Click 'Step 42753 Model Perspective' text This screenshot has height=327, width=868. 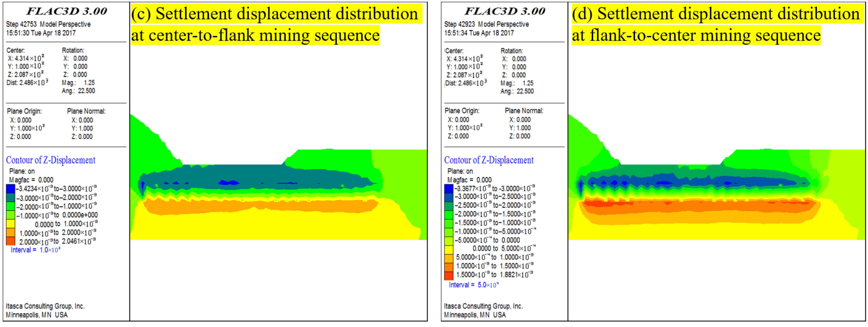pyautogui.click(x=48, y=24)
